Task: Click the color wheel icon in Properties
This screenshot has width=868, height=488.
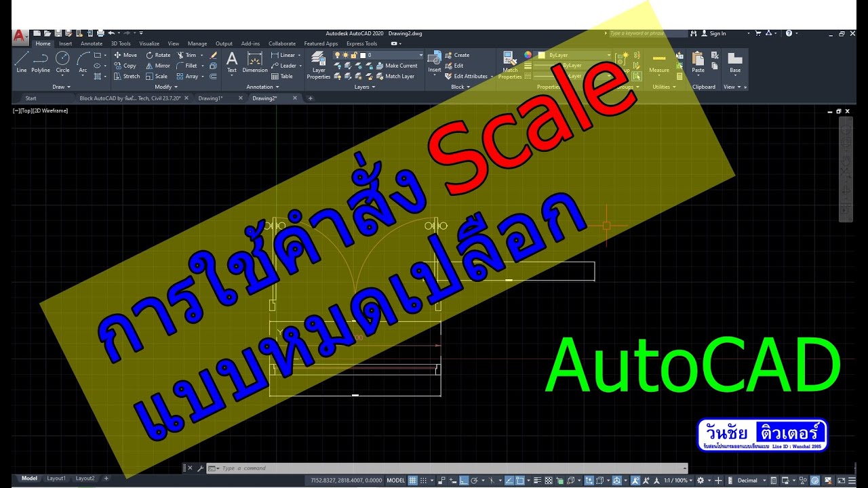Action: point(528,55)
